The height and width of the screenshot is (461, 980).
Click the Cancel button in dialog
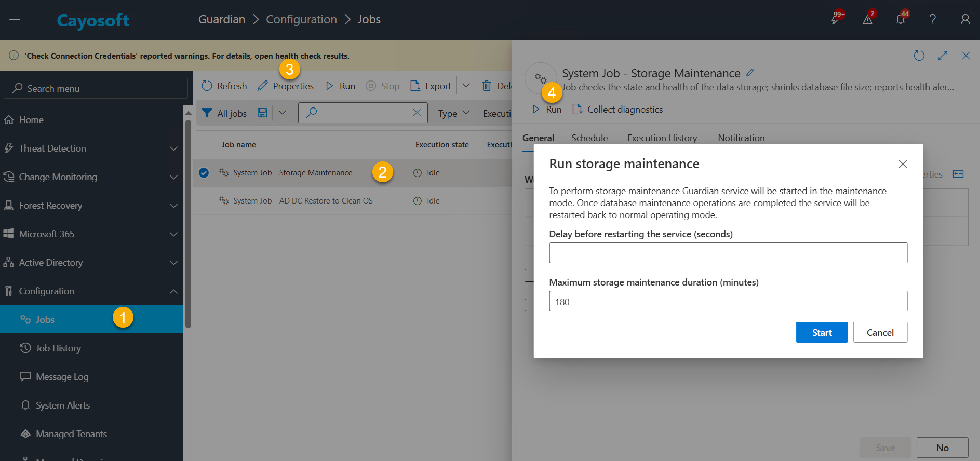(x=880, y=332)
